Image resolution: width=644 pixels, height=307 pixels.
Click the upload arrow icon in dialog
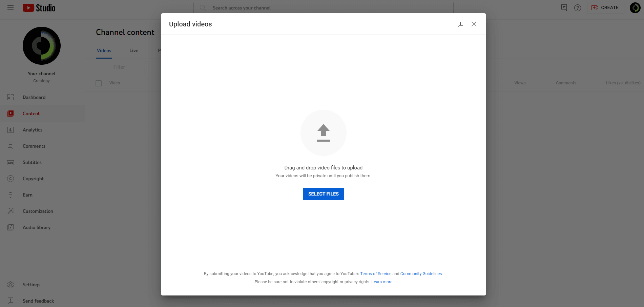pos(323,133)
